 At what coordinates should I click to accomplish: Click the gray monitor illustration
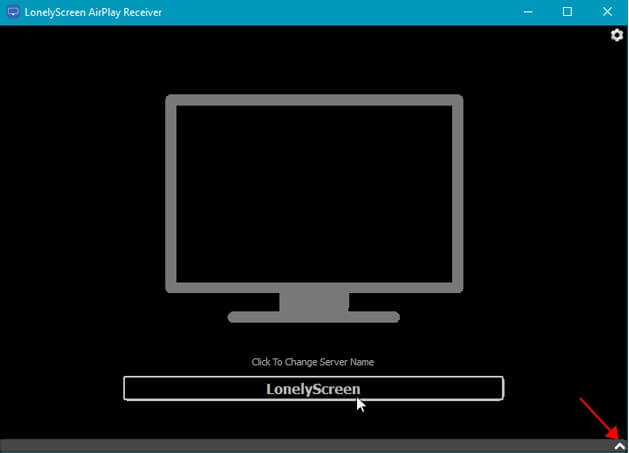coord(314,208)
